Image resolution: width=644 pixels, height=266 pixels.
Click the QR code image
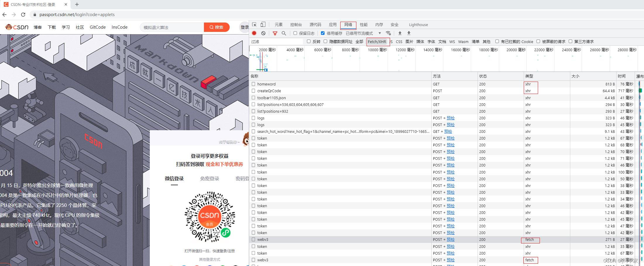click(210, 217)
